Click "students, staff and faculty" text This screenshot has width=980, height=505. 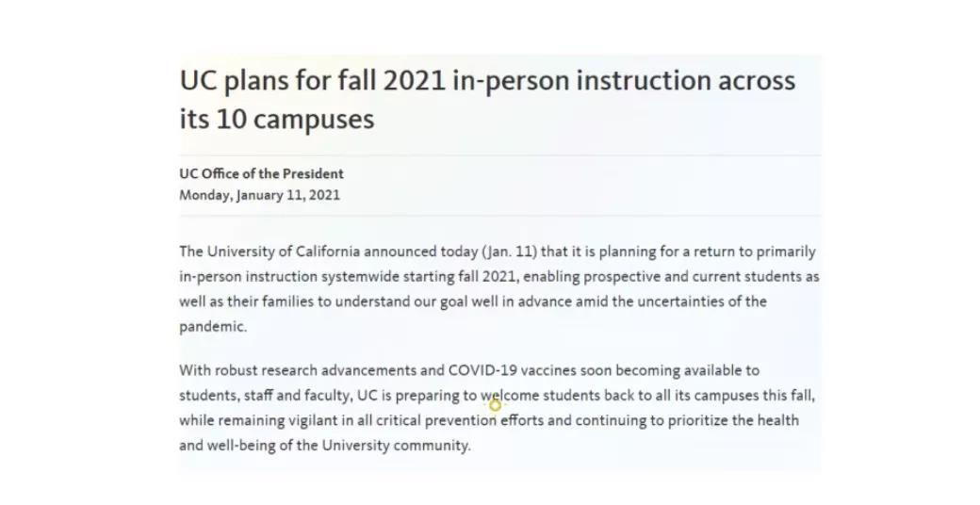pyautogui.click(x=265, y=396)
